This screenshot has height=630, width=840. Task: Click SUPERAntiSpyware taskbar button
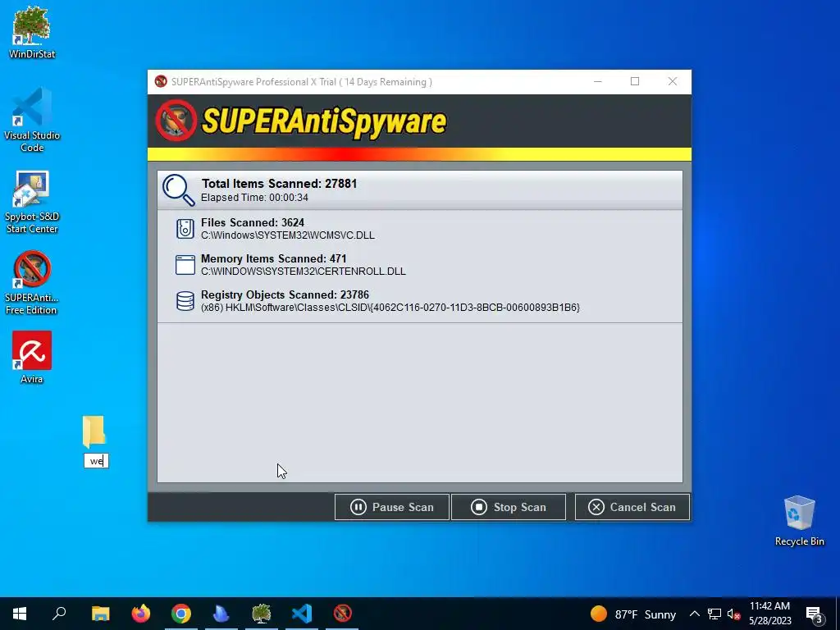pyautogui.click(x=342, y=614)
